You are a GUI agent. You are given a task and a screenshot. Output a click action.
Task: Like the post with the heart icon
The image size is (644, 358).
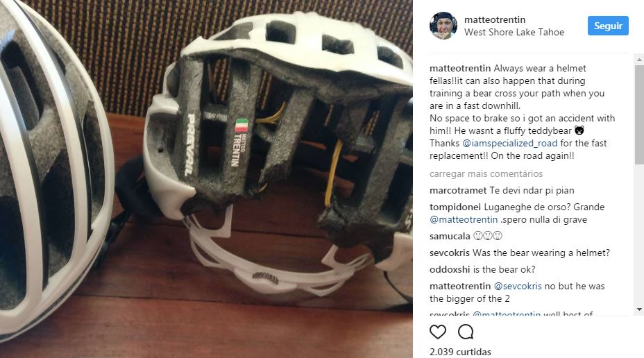tap(438, 332)
